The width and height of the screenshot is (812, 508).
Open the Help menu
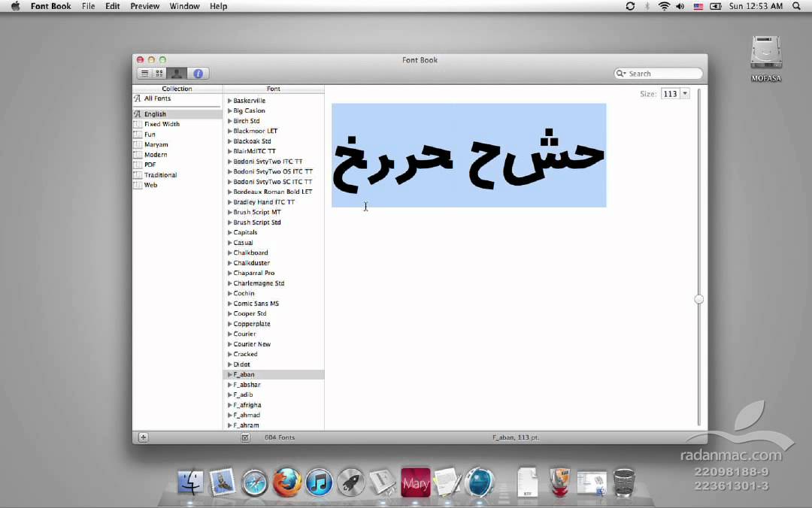219,6
